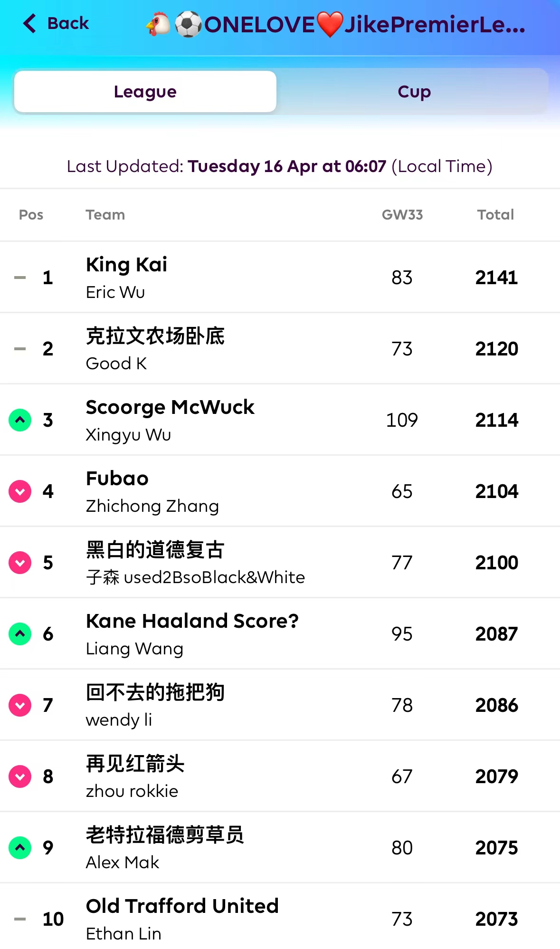Open Scoorge McWuck team by Xingyu Wu
Image resolution: width=560 pixels, height=949 pixels.
pos(170,408)
